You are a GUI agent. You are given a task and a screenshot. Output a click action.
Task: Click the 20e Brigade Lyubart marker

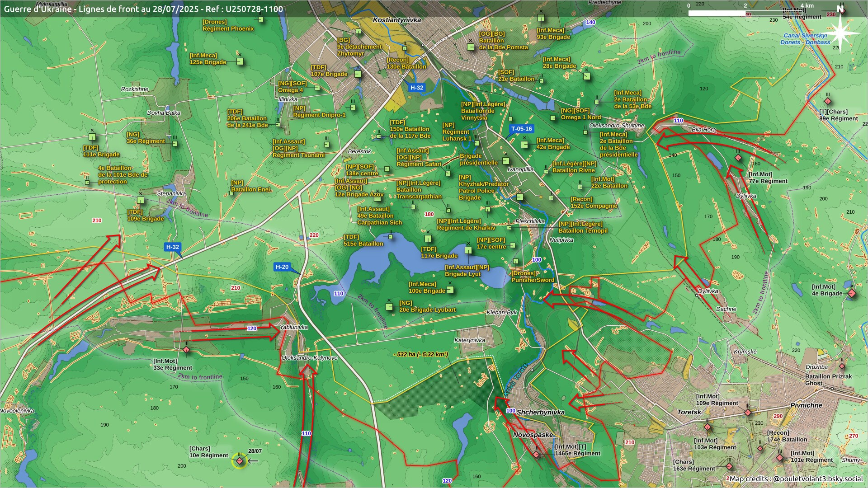point(389,307)
